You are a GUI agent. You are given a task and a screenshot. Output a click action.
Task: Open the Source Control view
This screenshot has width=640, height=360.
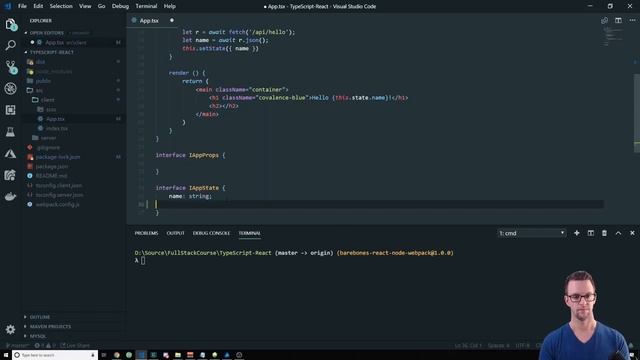point(11,67)
